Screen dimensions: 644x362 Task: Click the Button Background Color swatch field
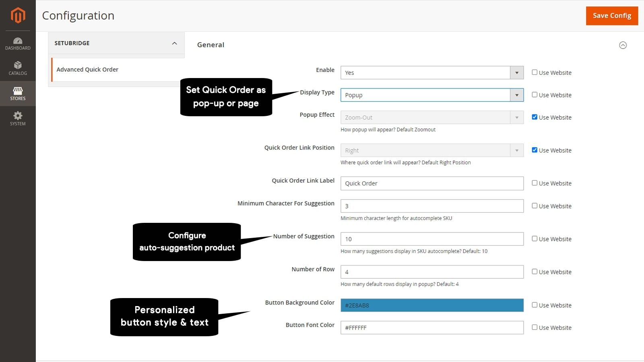(x=432, y=305)
